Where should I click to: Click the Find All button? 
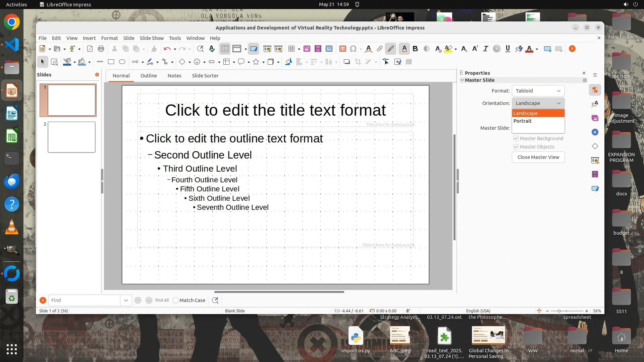coord(162,300)
